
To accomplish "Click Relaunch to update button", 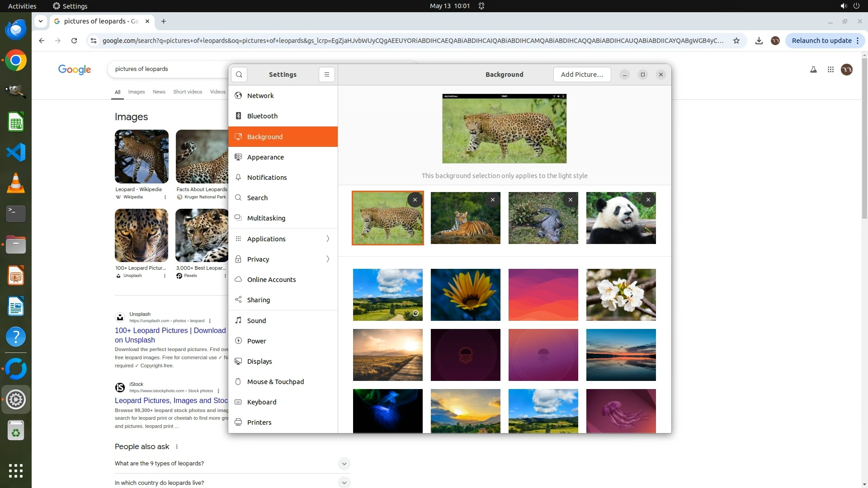I will pos(821,41).
